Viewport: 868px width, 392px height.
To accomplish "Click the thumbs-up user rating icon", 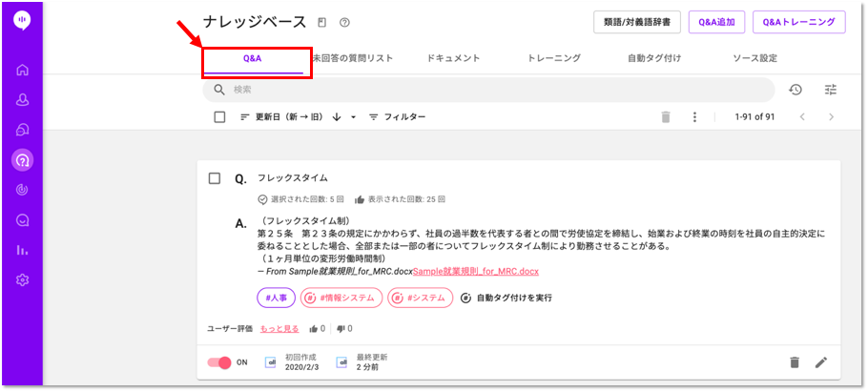I will click(314, 329).
